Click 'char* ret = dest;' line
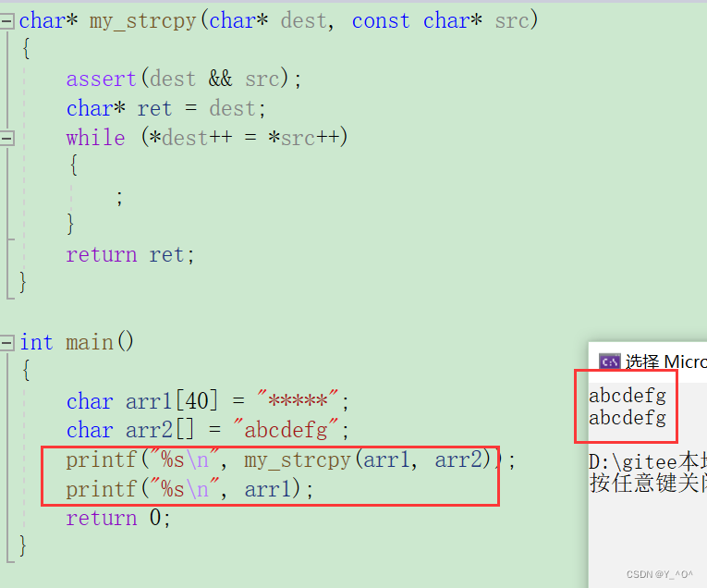 [x=166, y=109]
